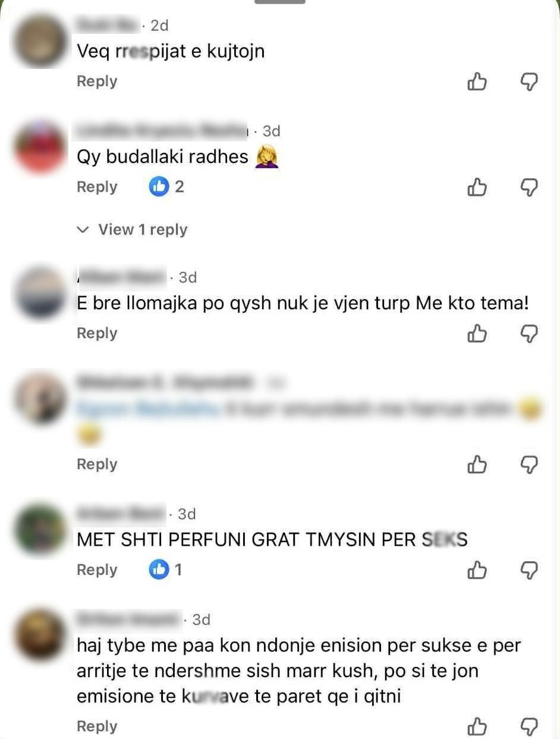Like the 'E bre llomajka' comment
Image resolution: width=560 pixels, height=739 pixels.
pyautogui.click(x=477, y=334)
